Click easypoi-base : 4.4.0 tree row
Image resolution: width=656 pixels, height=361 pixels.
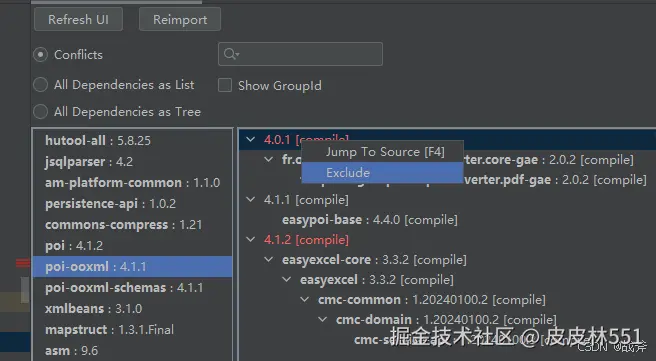pyautogui.click(x=370, y=220)
